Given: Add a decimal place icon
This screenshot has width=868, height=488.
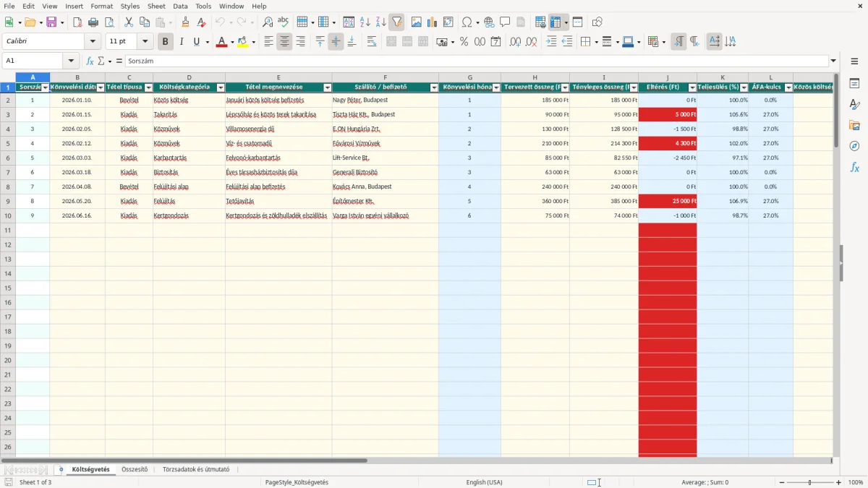Looking at the screenshot, I should 515,42.
